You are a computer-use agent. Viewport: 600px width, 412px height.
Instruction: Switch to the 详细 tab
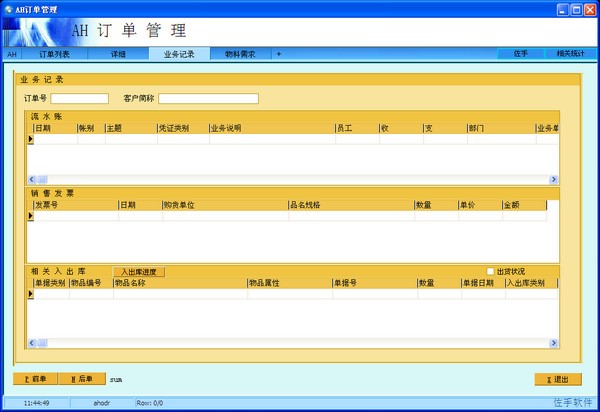[118, 54]
